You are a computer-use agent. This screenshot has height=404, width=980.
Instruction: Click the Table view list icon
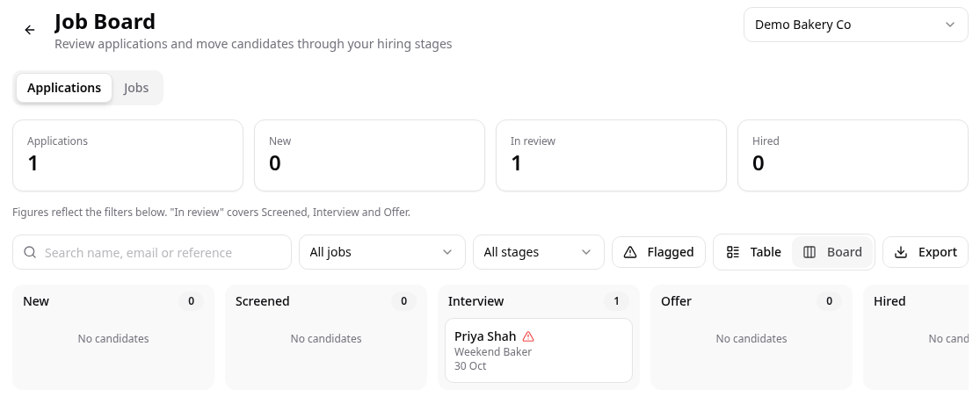pos(733,252)
